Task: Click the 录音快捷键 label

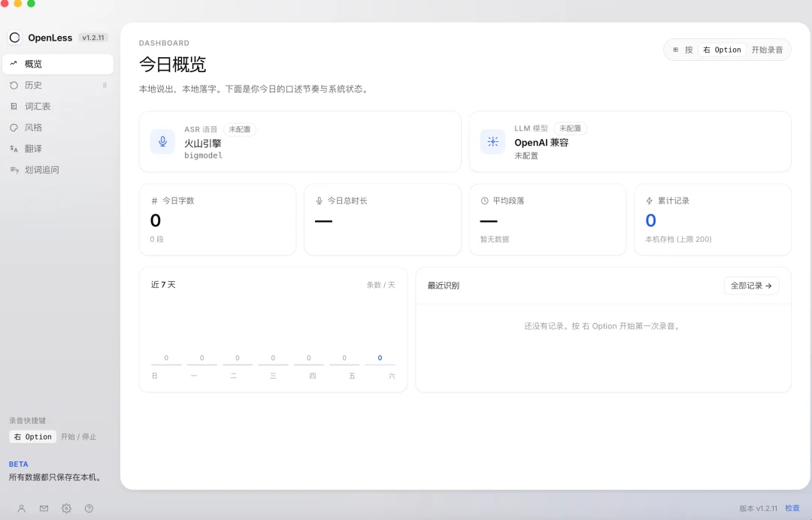Action: coord(28,421)
